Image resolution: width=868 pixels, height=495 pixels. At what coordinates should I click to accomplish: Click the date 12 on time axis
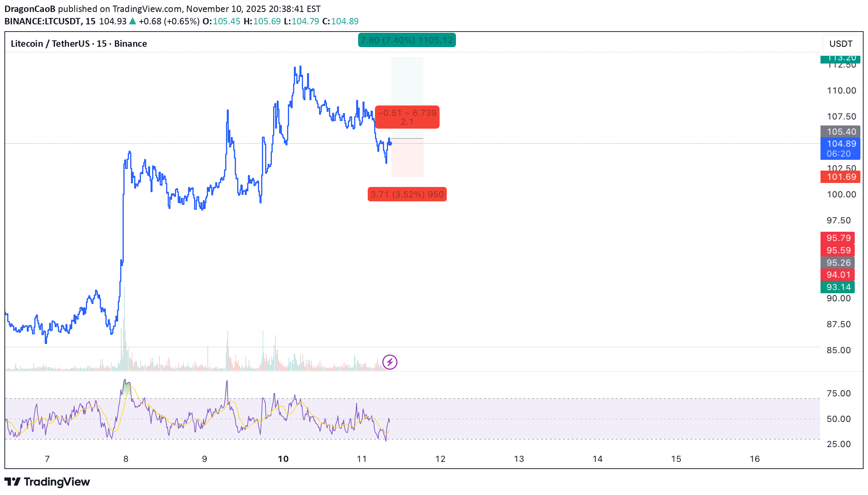point(440,459)
